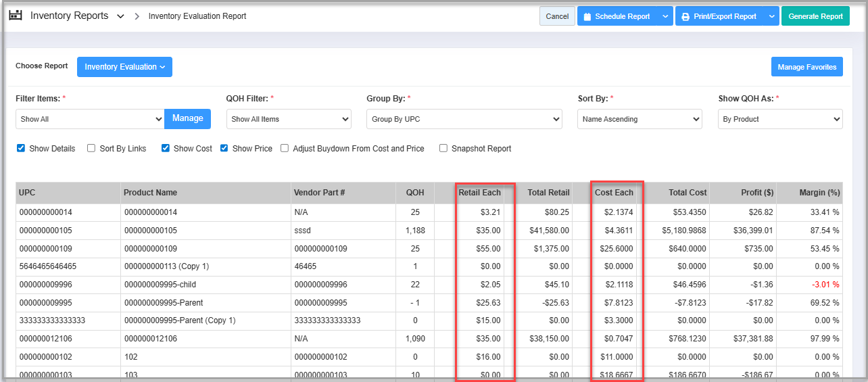Expand the Inventory Reports chevron menu
This screenshot has width=868, height=382.
tap(120, 16)
